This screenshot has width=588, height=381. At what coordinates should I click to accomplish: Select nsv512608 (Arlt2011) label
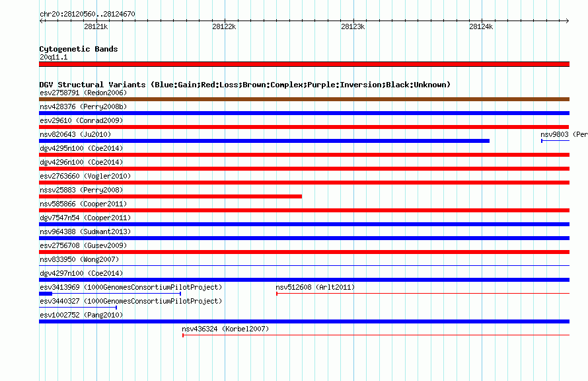click(x=315, y=287)
